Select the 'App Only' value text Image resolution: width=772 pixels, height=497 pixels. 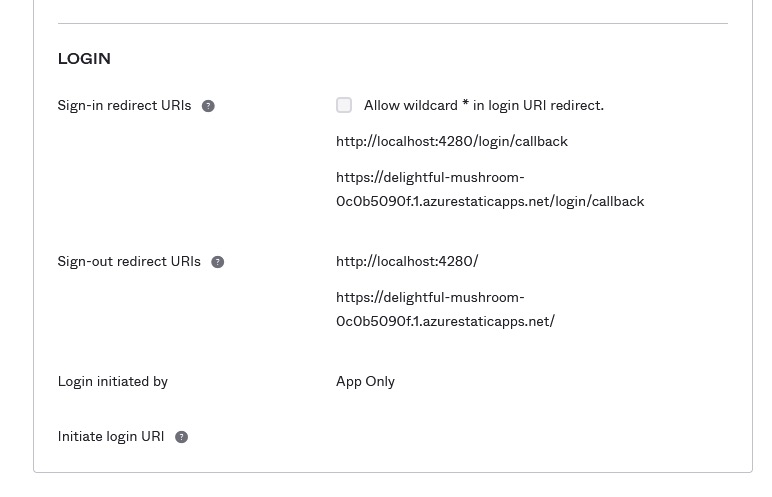click(x=365, y=381)
